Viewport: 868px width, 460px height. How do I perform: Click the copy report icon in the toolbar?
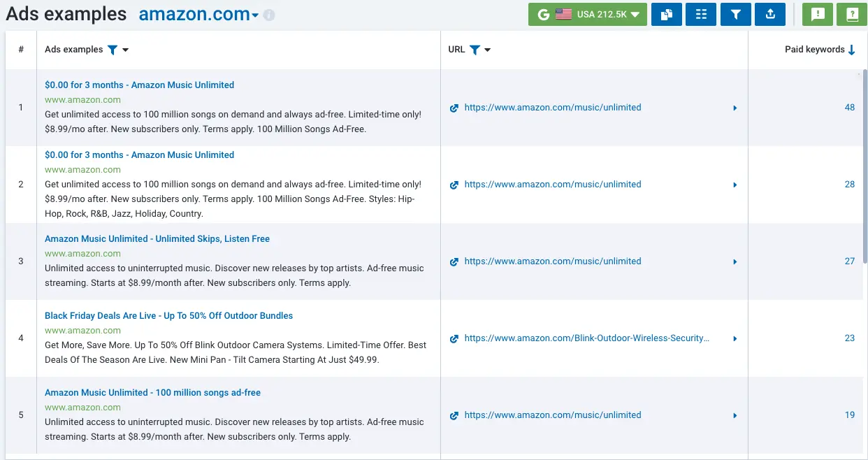pyautogui.click(x=666, y=14)
